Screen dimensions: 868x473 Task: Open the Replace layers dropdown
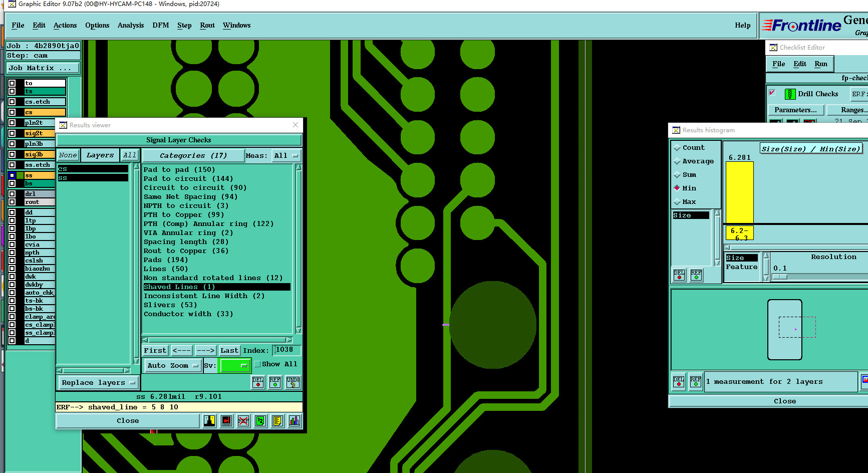[98, 383]
